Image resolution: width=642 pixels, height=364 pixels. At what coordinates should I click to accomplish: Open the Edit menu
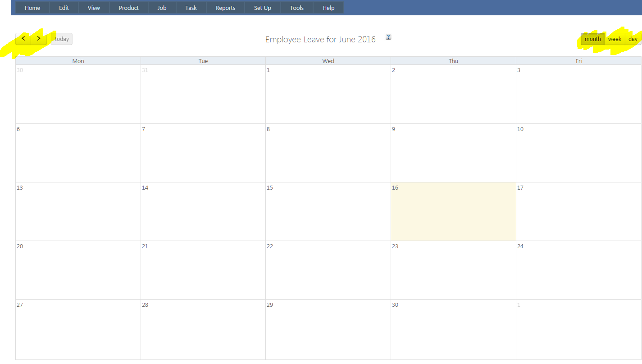pyautogui.click(x=64, y=8)
